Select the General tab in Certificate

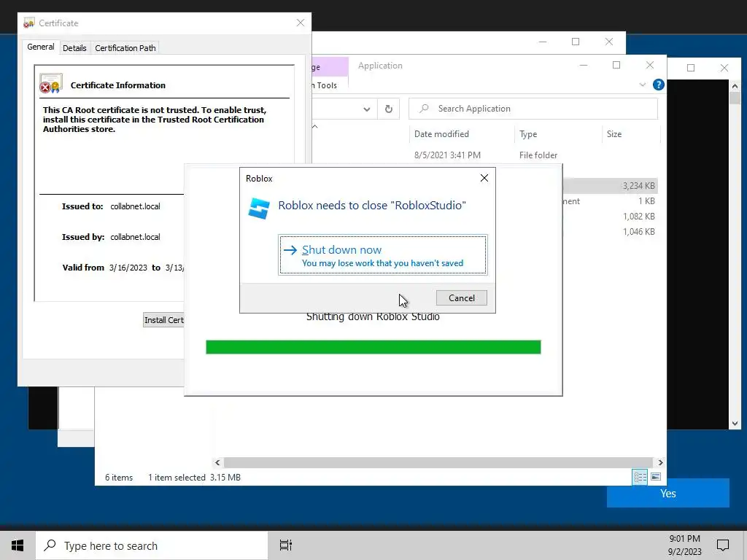(x=41, y=47)
